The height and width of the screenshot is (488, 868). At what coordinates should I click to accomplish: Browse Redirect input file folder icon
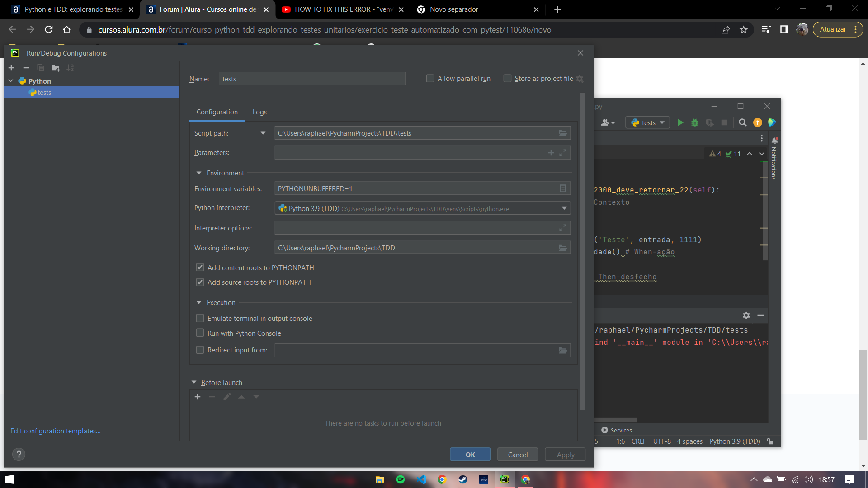coord(563,350)
